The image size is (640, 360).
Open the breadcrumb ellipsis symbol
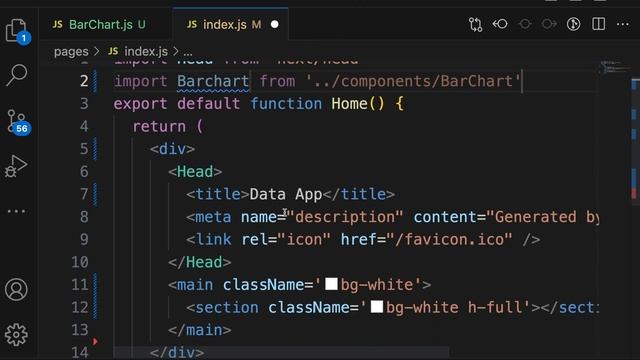tap(188, 52)
